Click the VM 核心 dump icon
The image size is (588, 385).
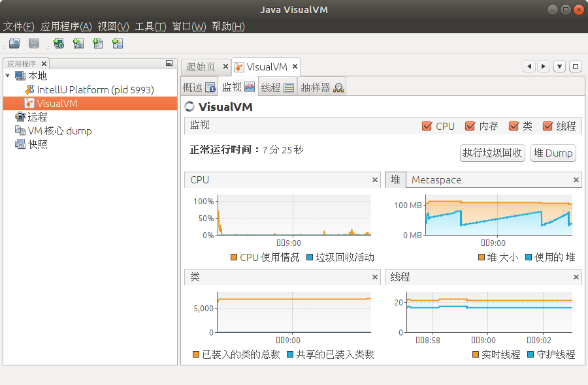[x=20, y=131]
